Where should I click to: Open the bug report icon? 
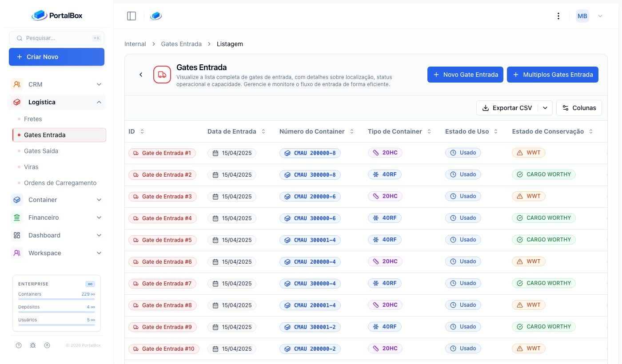33,345
